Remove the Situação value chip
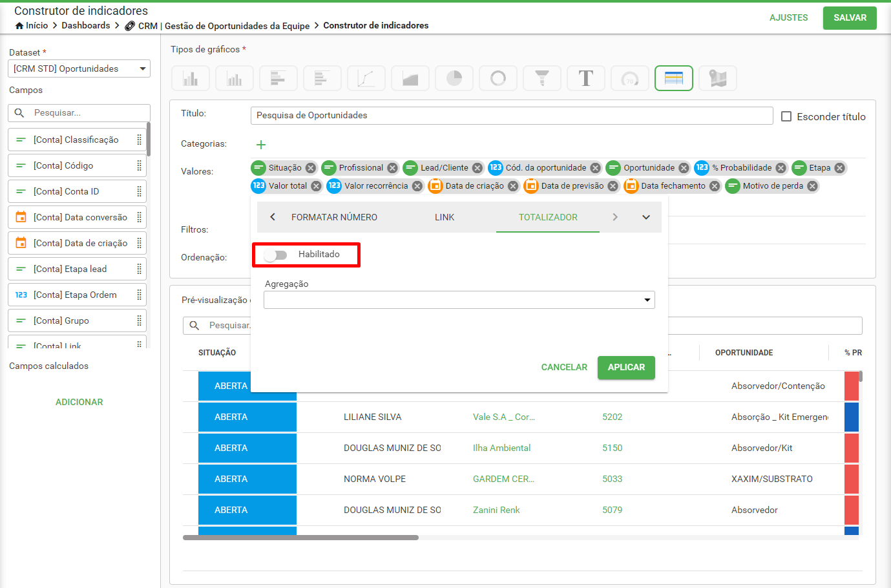The height and width of the screenshot is (588, 891). pyautogui.click(x=311, y=168)
